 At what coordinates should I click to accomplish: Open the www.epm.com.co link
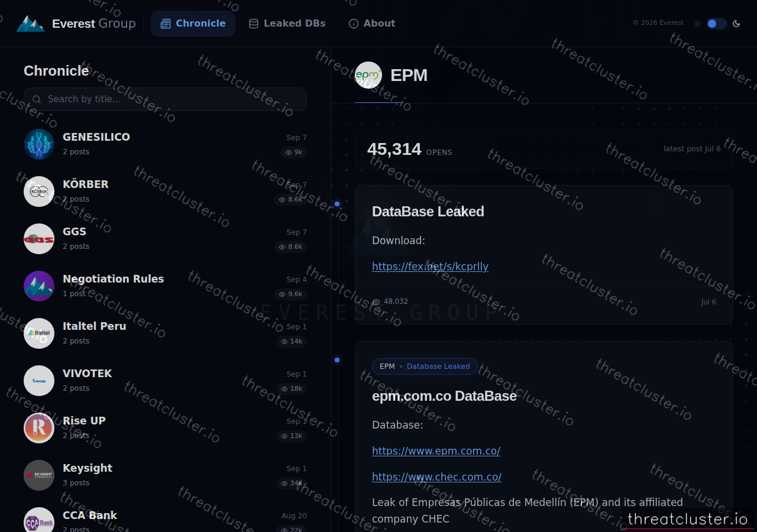coord(436,451)
